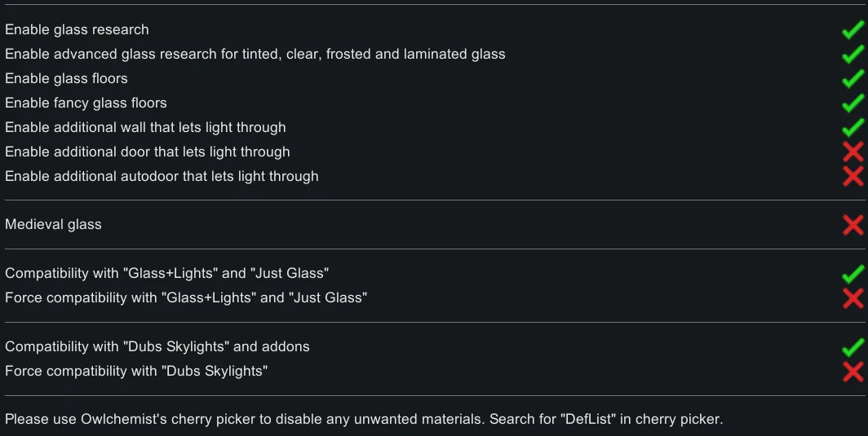This screenshot has width=868, height=436.
Task: Turn on Medieval glass red X
Action: (x=852, y=225)
